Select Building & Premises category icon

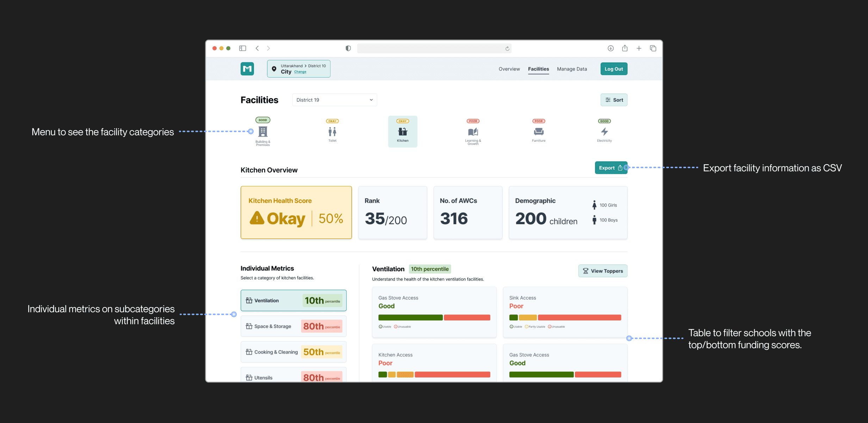pos(263,131)
